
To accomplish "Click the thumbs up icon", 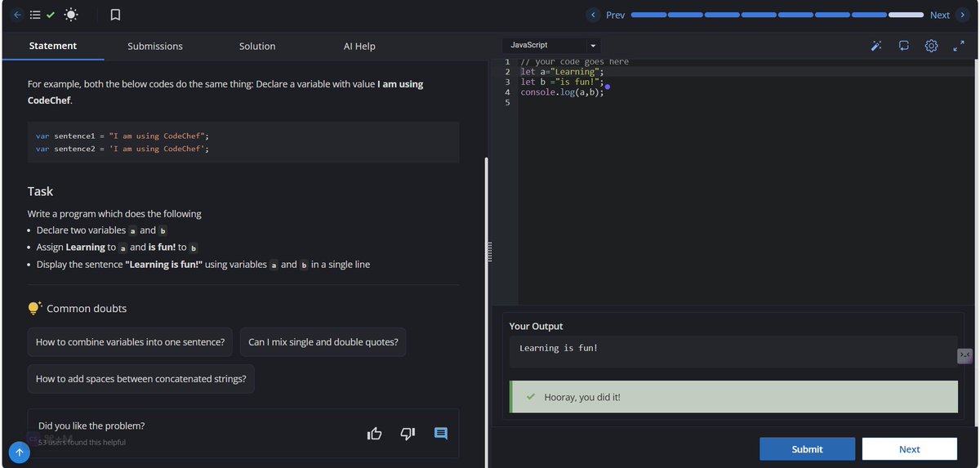I will click(x=375, y=433).
